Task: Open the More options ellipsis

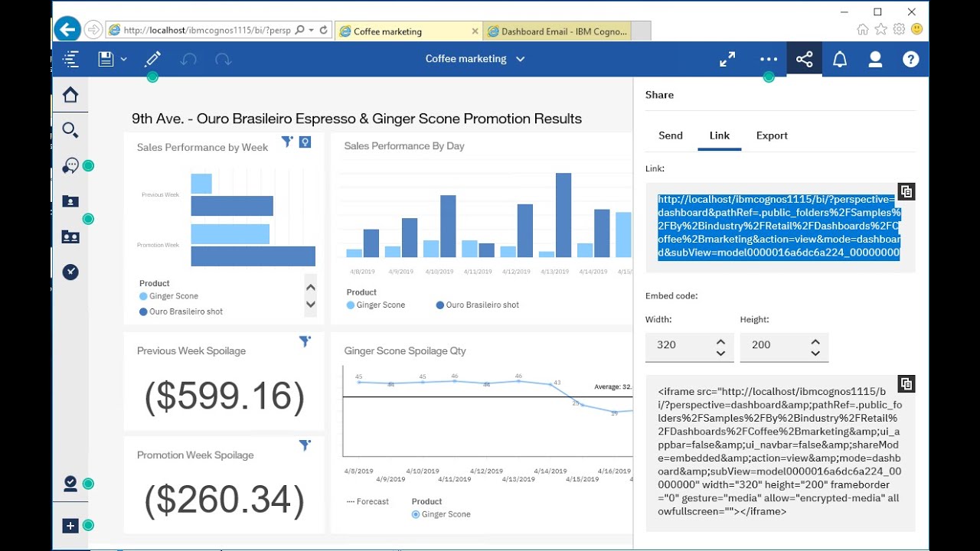Action: point(768,59)
